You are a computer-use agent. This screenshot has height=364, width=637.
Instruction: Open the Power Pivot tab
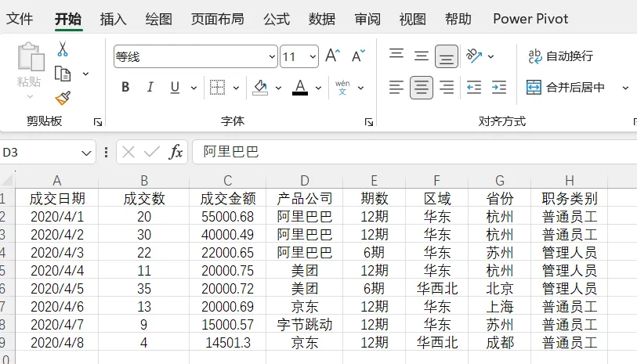[530, 19]
